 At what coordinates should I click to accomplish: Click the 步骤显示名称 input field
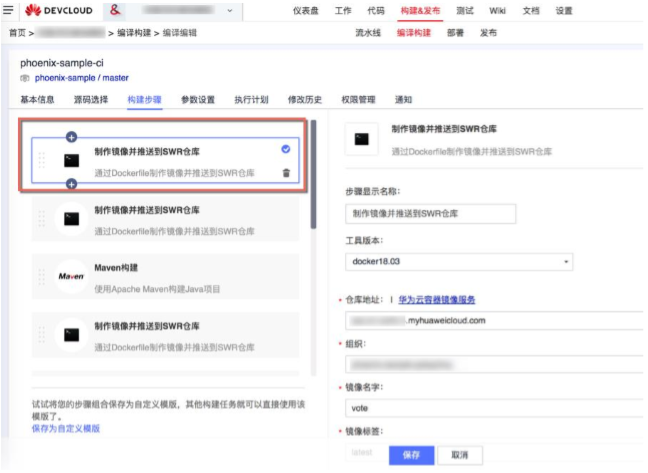coord(430,214)
